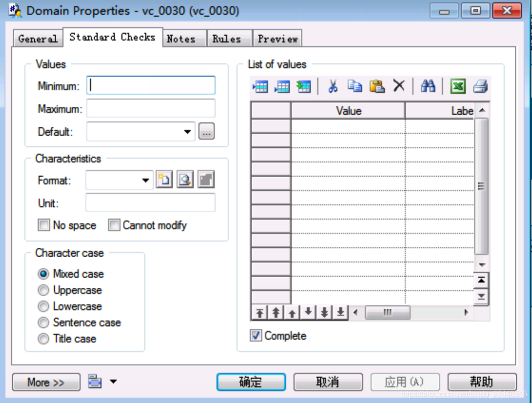Viewport: 532px width, 403px height.
Task: Click the property sheet menu icon
Action: coord(95,381)
